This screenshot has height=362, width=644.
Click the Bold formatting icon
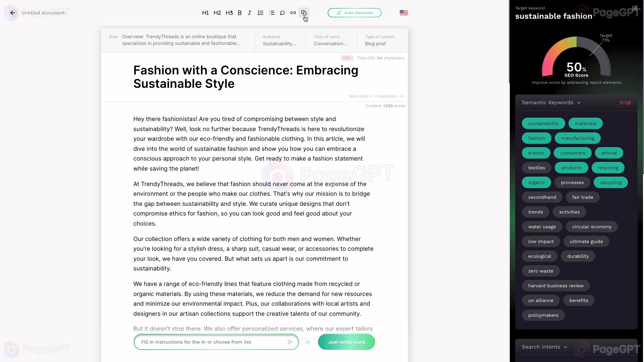[x=239, y=12]
